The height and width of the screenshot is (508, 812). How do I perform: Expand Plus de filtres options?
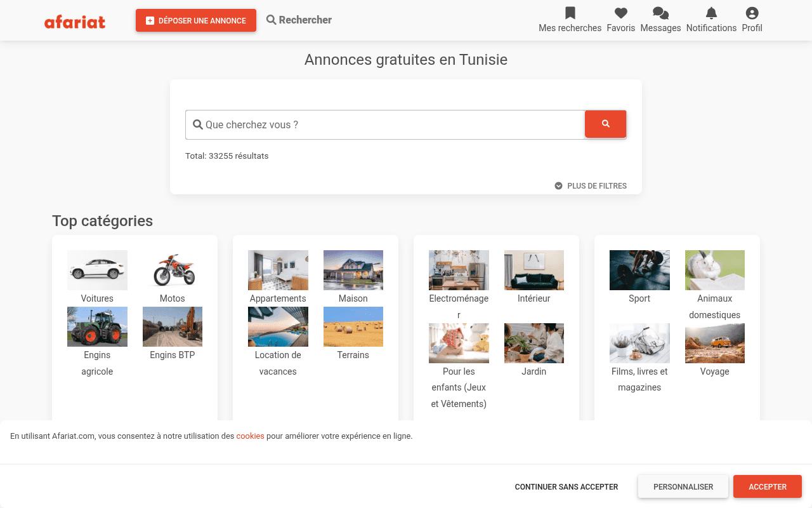(590, 185)
